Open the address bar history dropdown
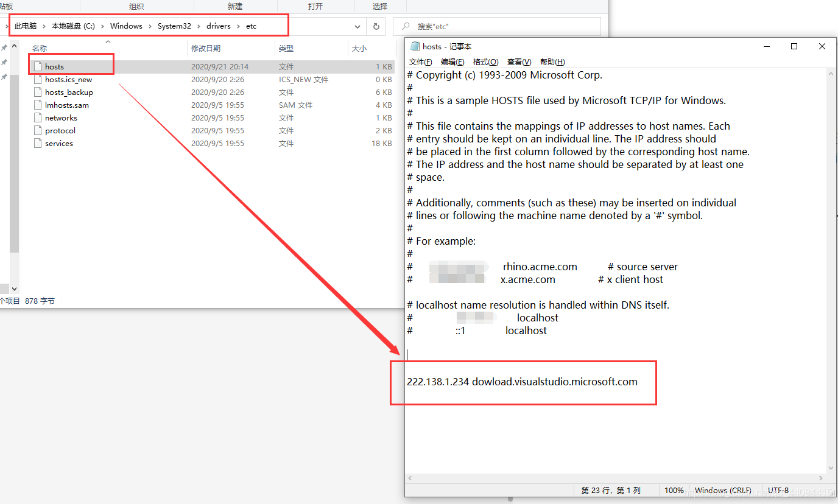This screenshot has height=504, width=838. coord(357,26)
